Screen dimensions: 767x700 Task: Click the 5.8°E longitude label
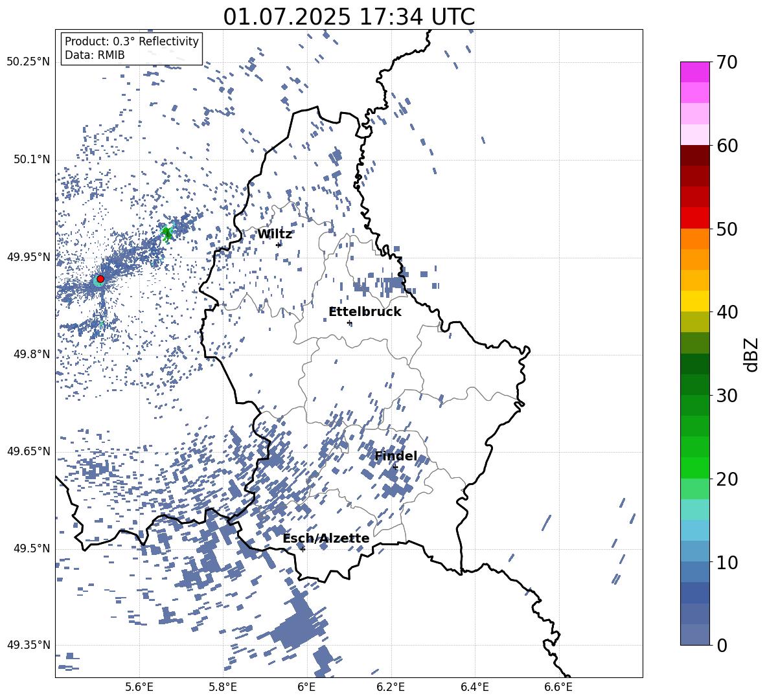223,687
